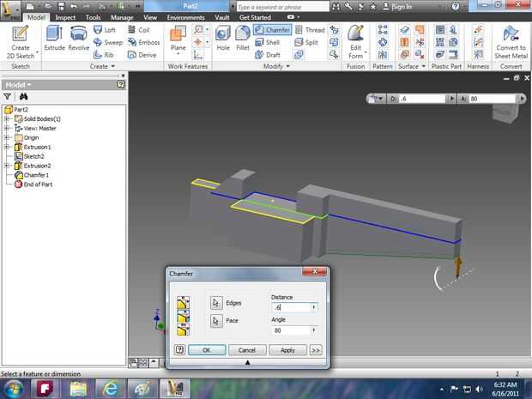Expand the View: Master node

tap(7, 128)
